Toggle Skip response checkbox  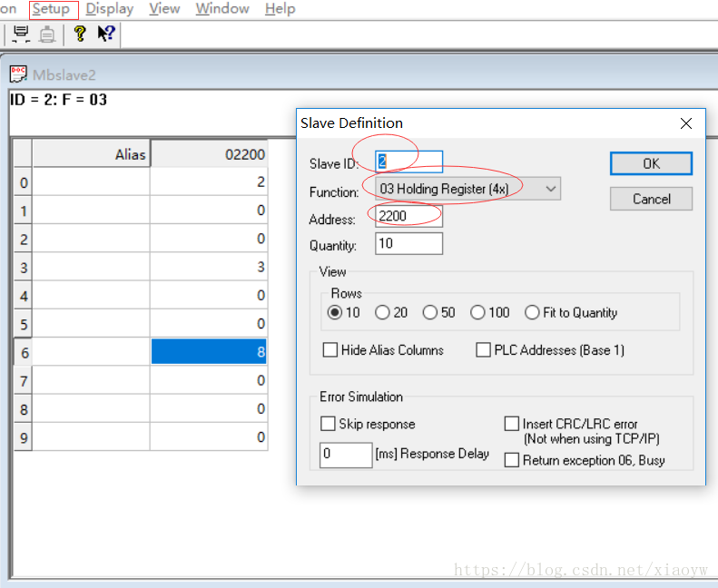click(328, 424)
